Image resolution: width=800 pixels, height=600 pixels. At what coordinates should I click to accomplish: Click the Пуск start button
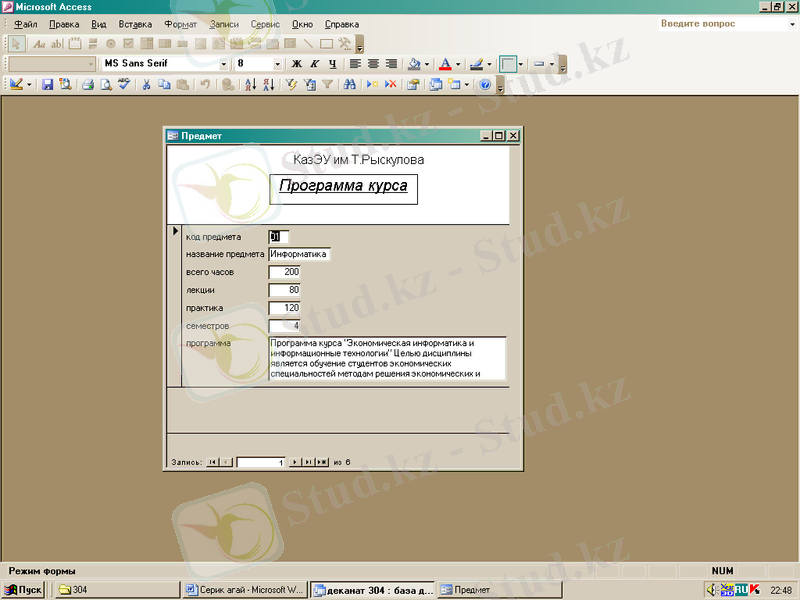(x=23, y=590)
